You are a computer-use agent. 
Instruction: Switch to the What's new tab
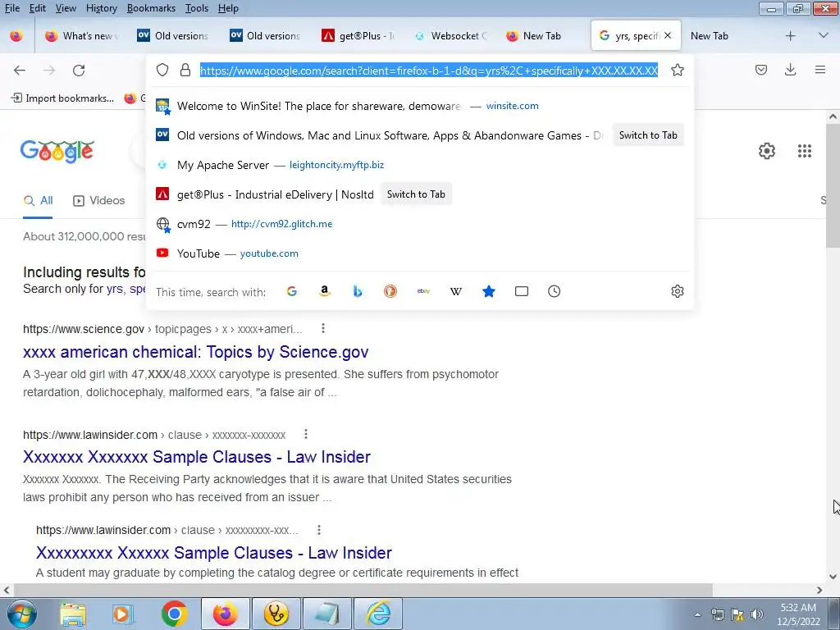(x=82, y=36)
